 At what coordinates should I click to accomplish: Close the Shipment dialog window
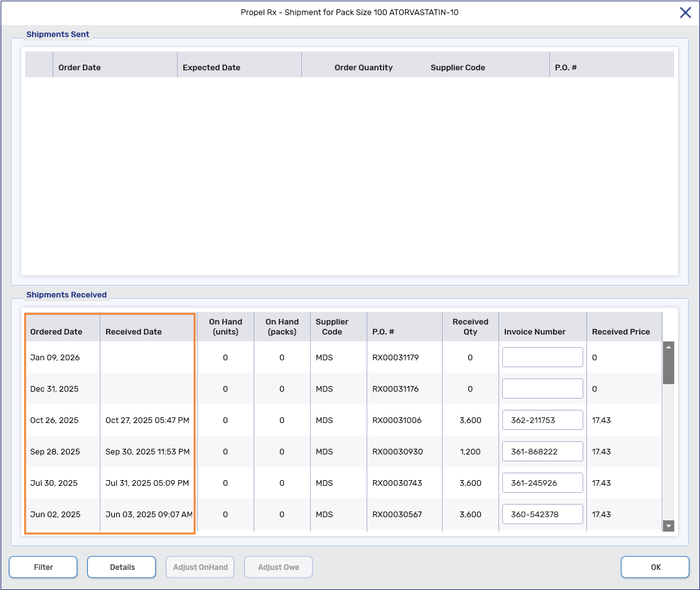point(686,13)
